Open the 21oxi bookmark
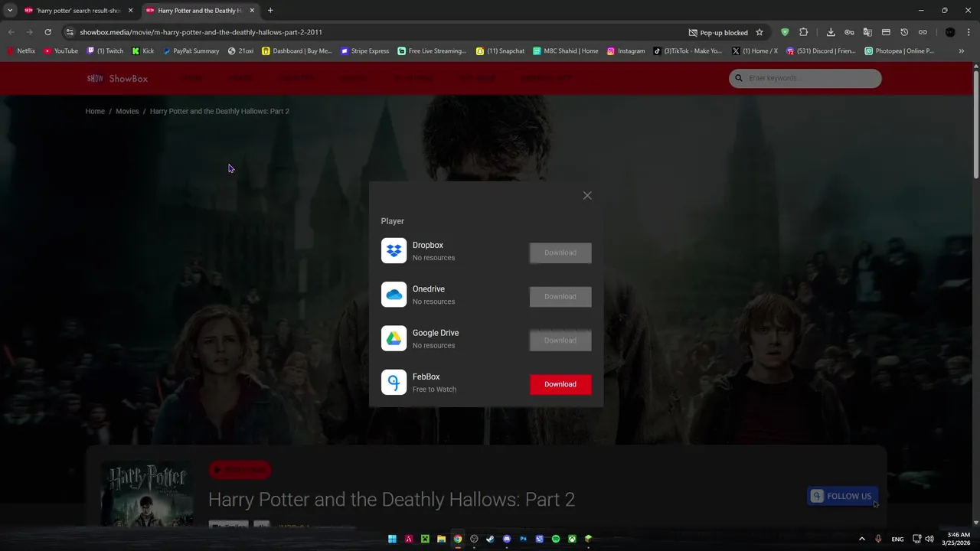 [241, 51]
